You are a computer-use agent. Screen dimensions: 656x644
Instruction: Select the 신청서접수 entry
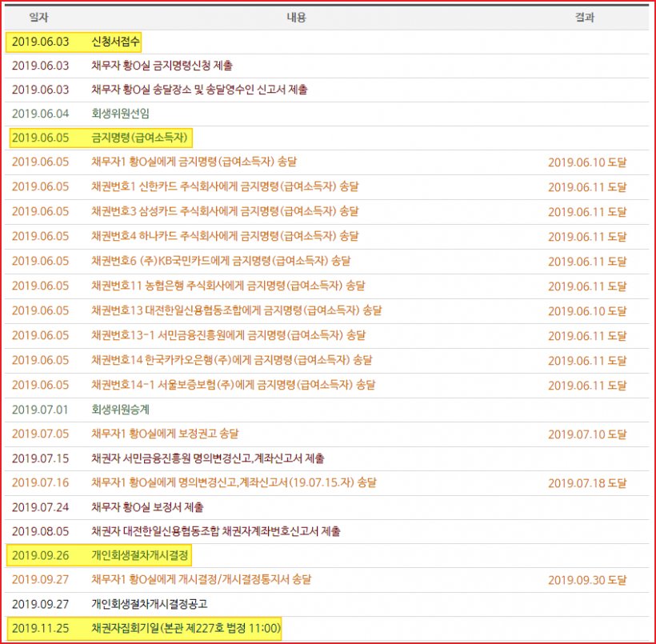(x=115, y=42)
